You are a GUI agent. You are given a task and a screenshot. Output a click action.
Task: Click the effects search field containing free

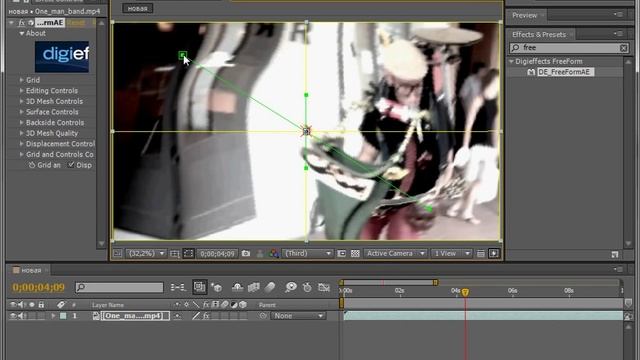(x=569, y=48)
